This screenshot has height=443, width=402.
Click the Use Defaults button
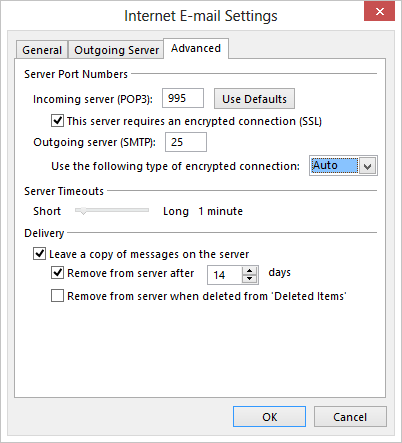point(254,99)
